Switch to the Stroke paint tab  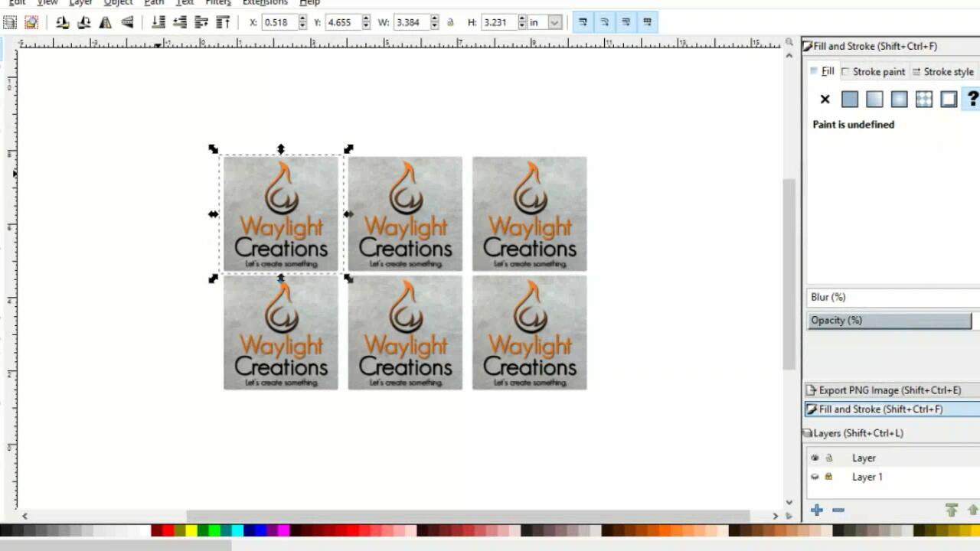click(x=874, y=71)
